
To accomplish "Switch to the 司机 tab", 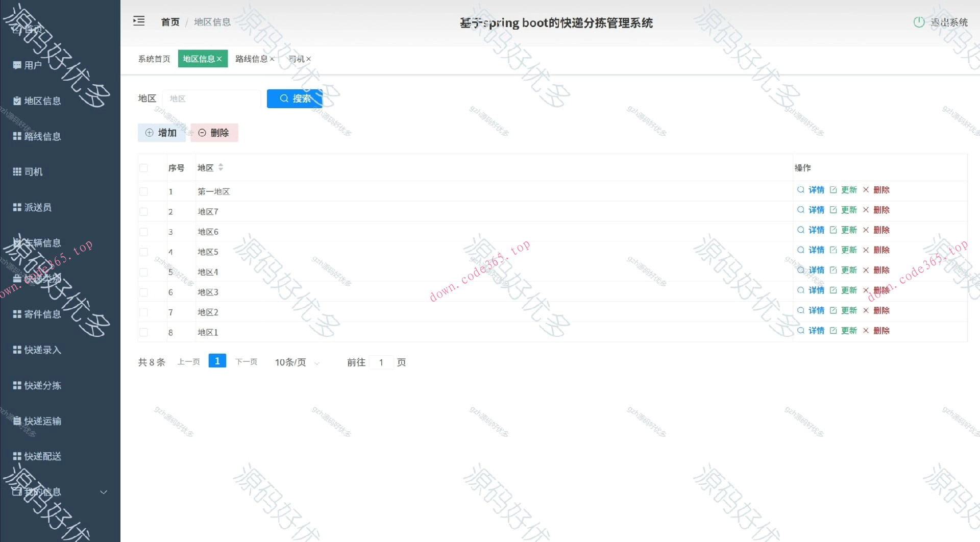I will click(296, 59).
